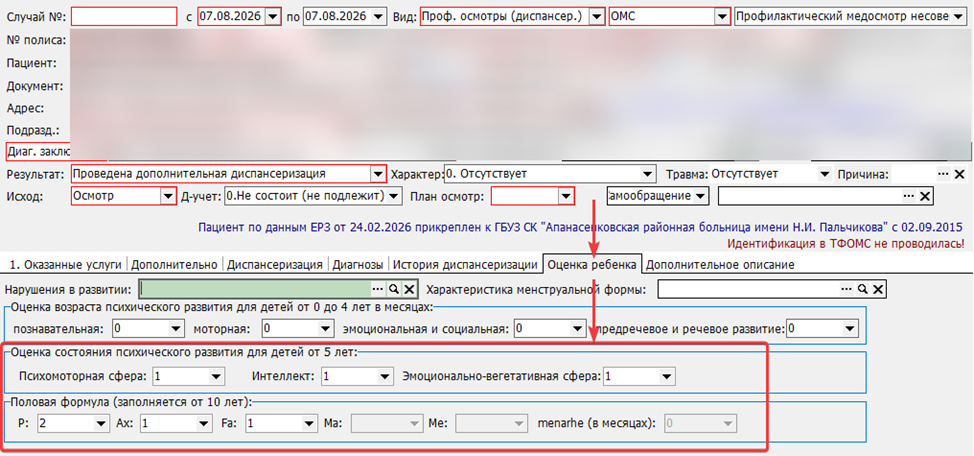Image resolution: width=974 pixels, height=456 pixels.
Task: Search Характеристика менструальной формы via magnifier
Action: coord(863,290)
